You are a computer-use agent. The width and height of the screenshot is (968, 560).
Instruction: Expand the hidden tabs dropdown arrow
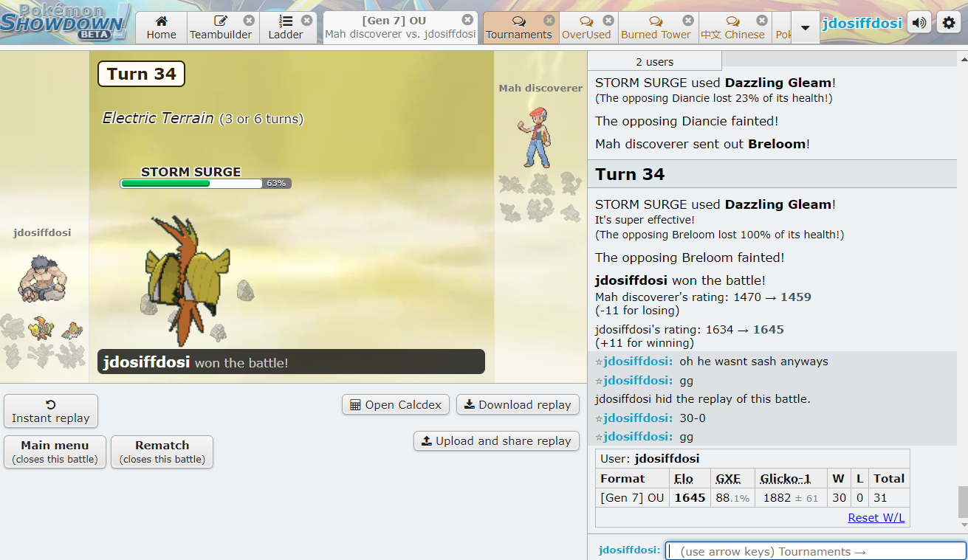[x=805, y=27]
